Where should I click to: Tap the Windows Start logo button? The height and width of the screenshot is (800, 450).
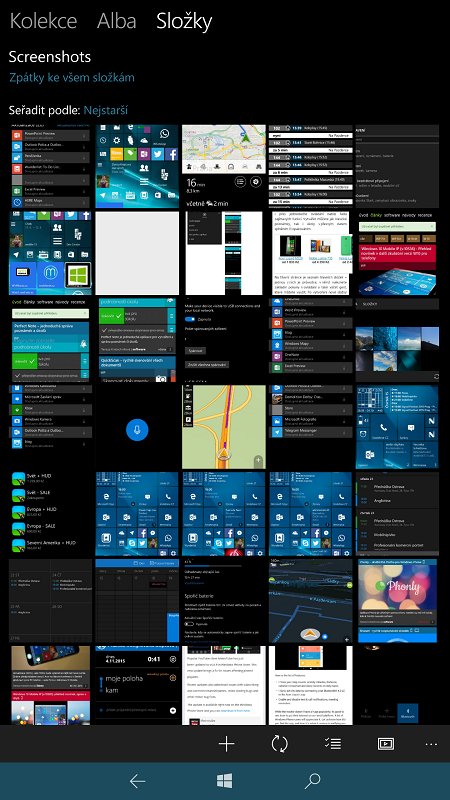point(224,781)
